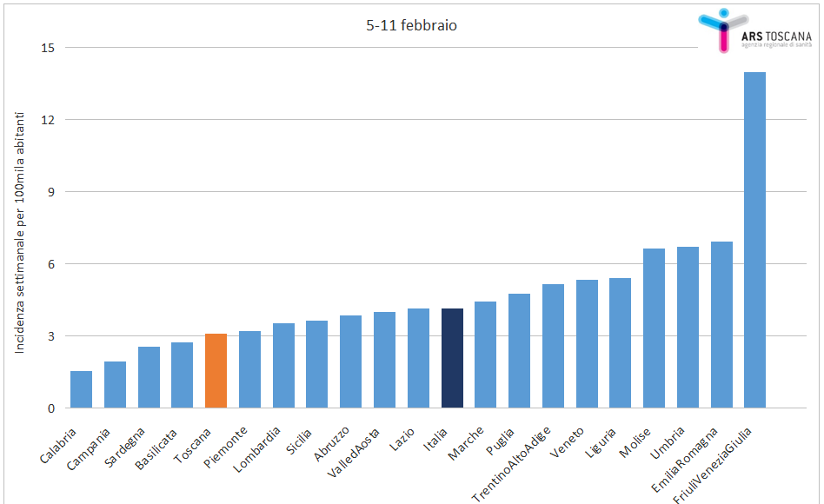The image size is (824, 504).
Task: Click the 'Lazio' axis label
Action: coord(402,440)
